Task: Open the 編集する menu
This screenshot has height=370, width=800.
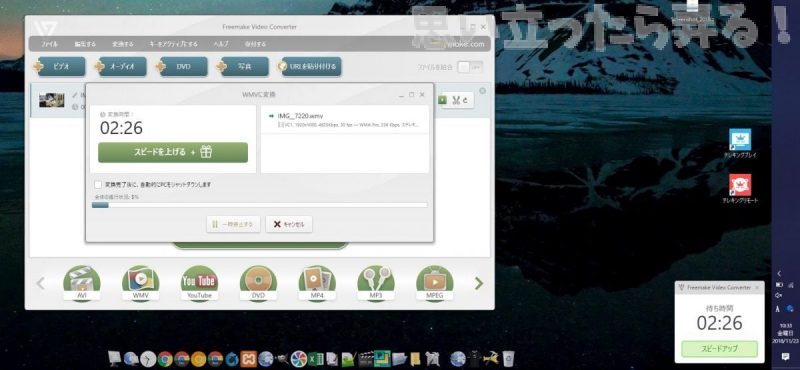Action: [85, 44]
